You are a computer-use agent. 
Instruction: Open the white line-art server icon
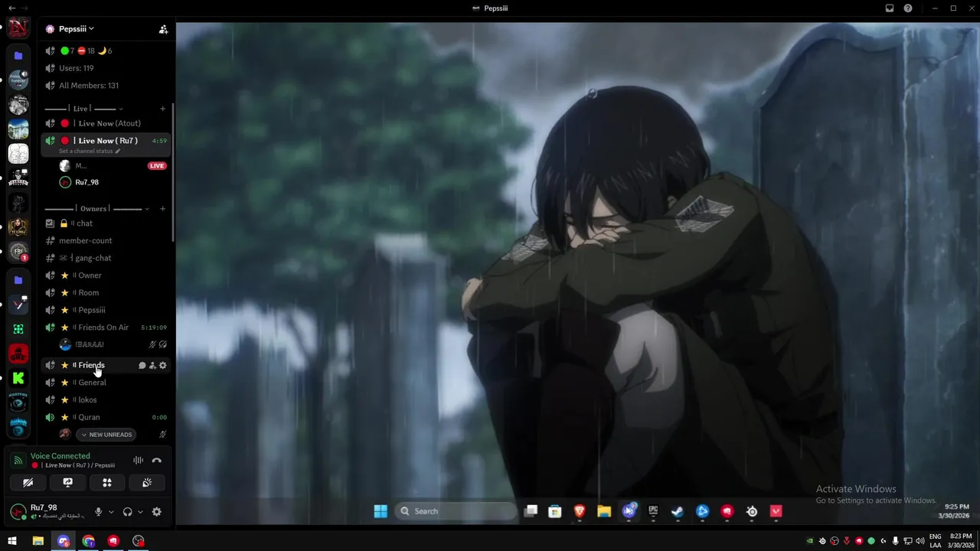click(18, 154)
